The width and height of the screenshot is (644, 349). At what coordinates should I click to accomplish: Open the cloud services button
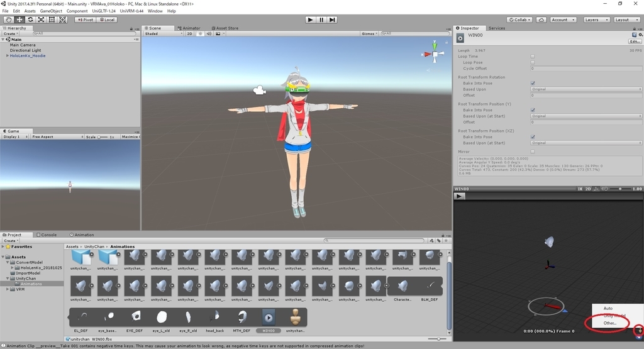tap(541, 19)
